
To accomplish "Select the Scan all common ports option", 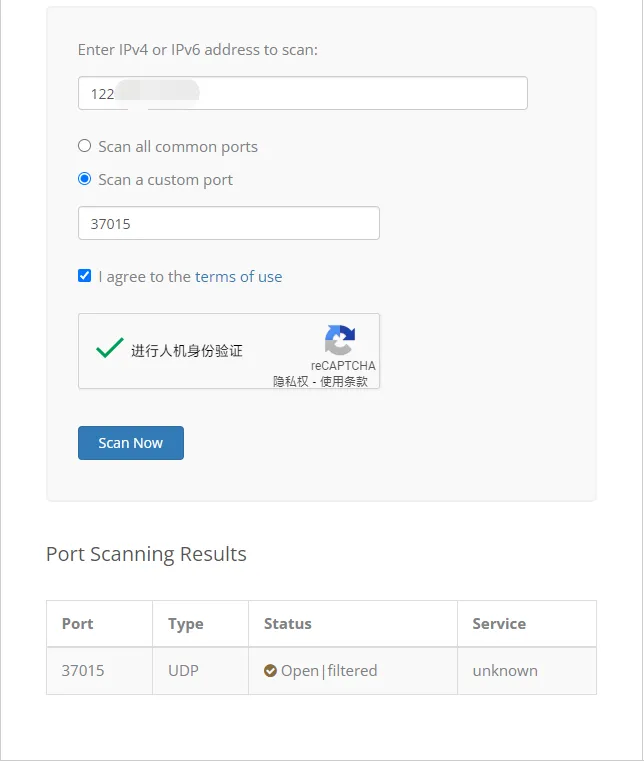I will click(85, 146).
